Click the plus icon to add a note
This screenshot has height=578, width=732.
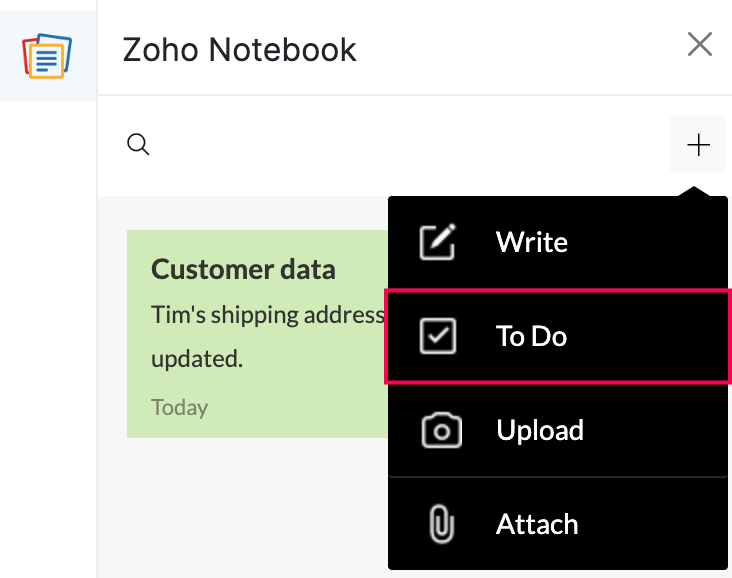[698, 146]
